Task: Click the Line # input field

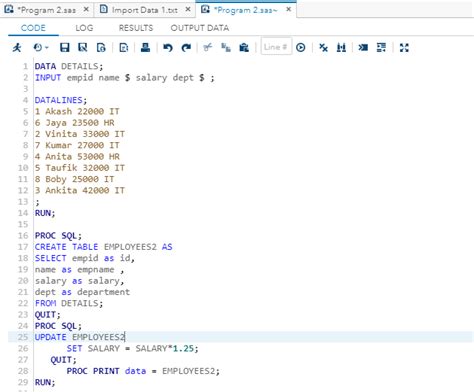Action: 276,47
